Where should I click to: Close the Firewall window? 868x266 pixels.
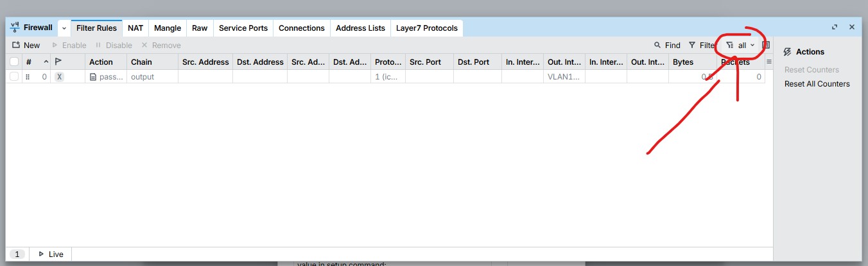[852, 28]
